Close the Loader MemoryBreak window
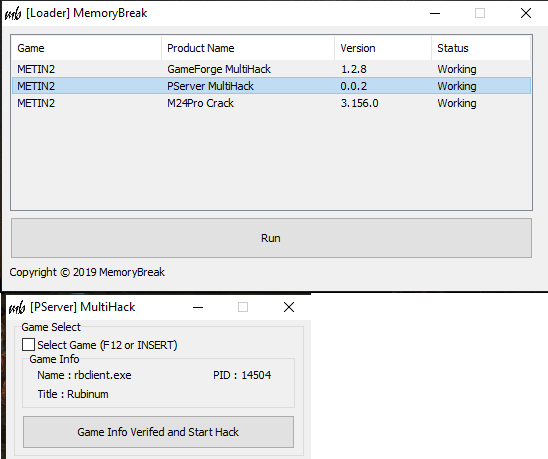 tap(526, 13)
